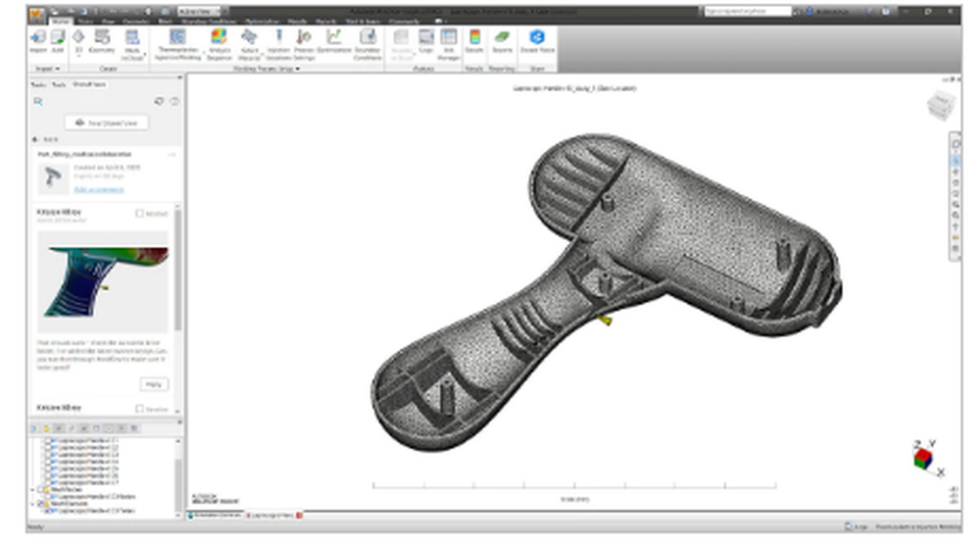
Task: Collapse the Nodes layer group in the tree
Action: 33,490
